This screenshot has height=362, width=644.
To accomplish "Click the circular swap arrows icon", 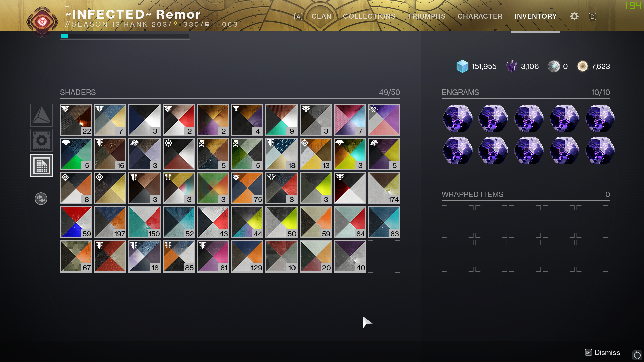I will click(41, 199).
